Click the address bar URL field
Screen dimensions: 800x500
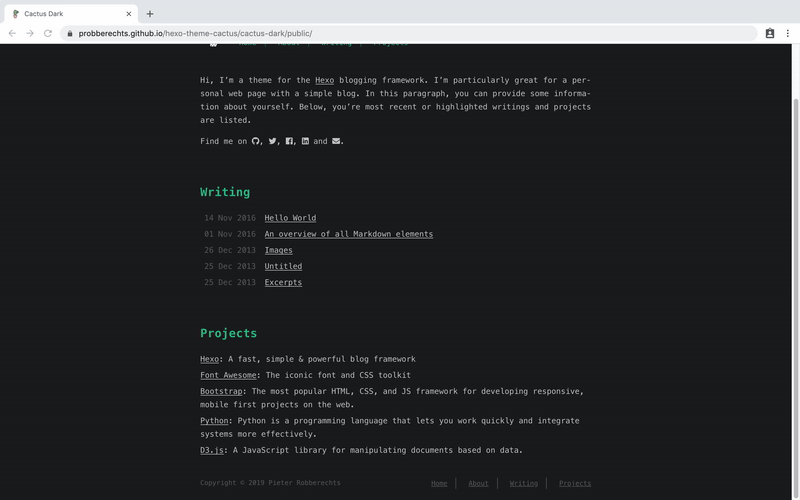click(400, 33)
